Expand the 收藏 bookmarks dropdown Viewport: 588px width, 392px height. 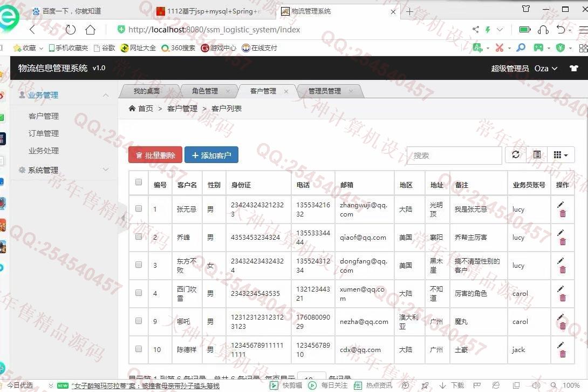[41, 48]
